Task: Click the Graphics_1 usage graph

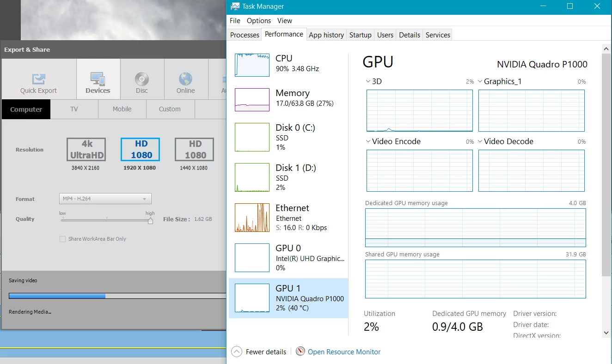Action: coord(532,111)
